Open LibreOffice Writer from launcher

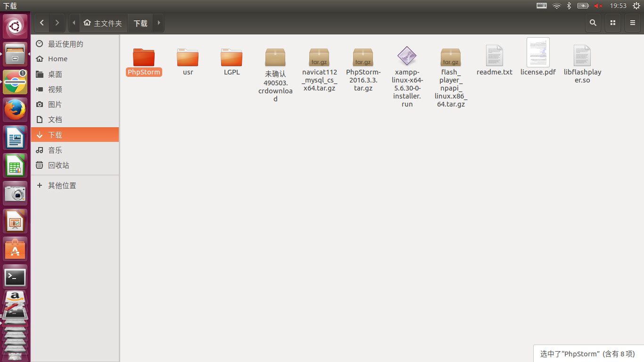point(15,138)
